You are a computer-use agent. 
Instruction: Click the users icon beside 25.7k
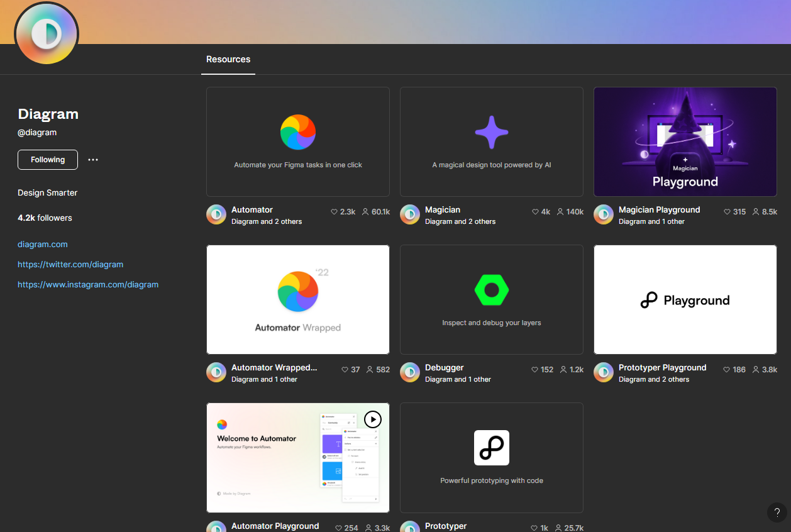(559, 528)
